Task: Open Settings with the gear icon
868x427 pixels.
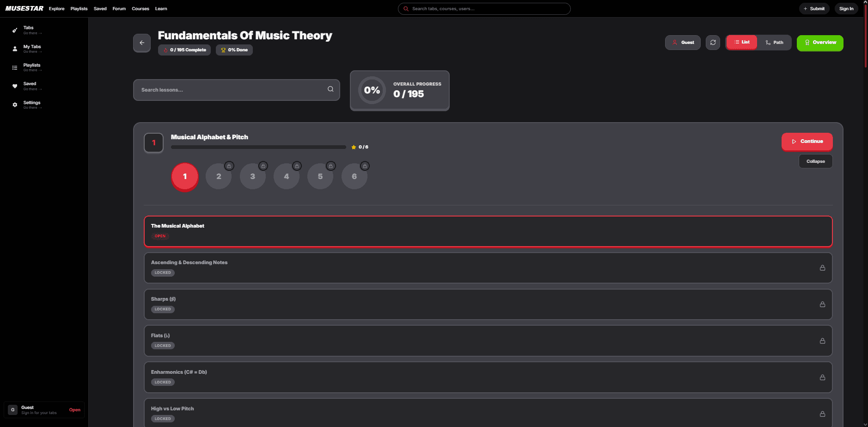Action: (x=15, y=105)
